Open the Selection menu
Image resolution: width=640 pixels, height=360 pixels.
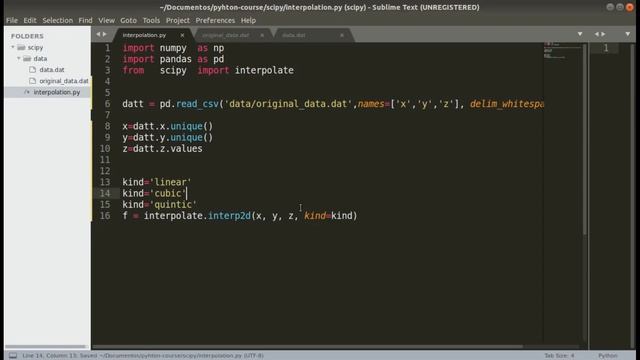click(x=58, y=20)
